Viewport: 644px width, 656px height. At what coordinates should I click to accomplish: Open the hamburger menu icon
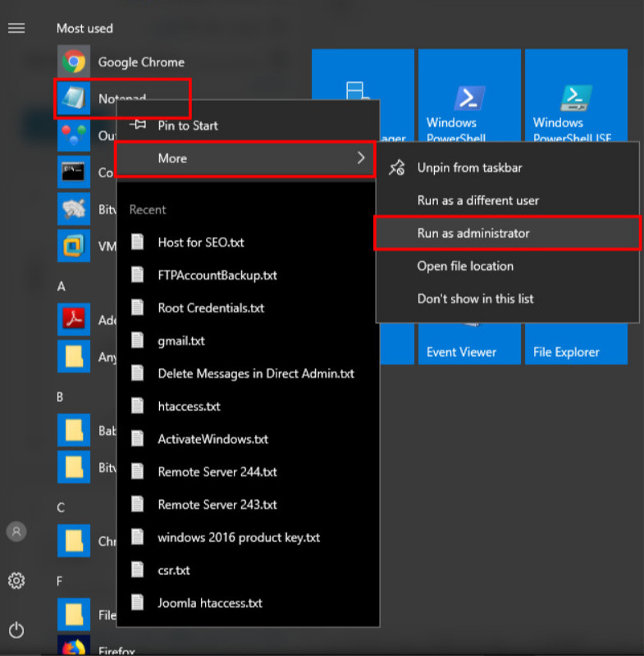(x=16, y=28)
